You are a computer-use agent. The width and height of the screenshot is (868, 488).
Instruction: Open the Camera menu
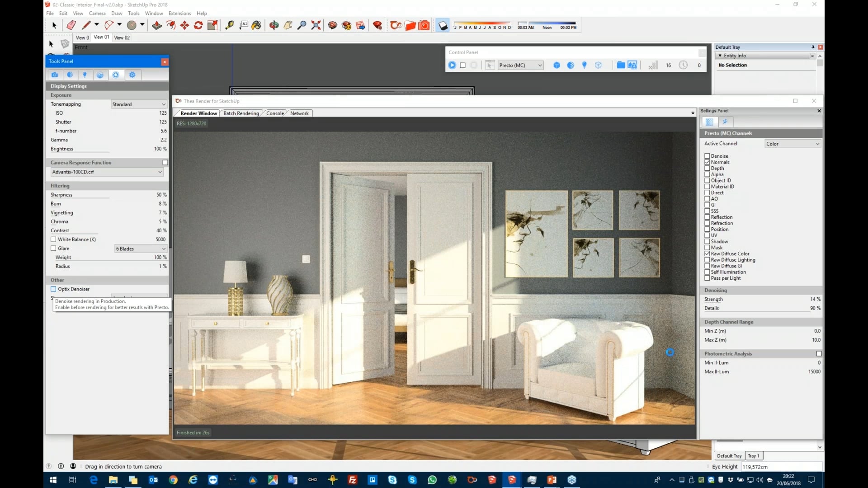(x=97, y=13)
